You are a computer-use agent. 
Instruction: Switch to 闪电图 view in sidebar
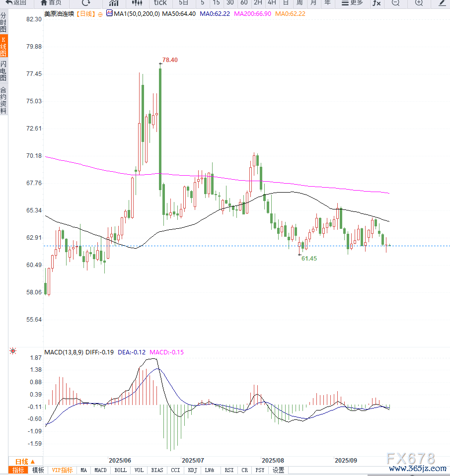[x=3, y=71]
